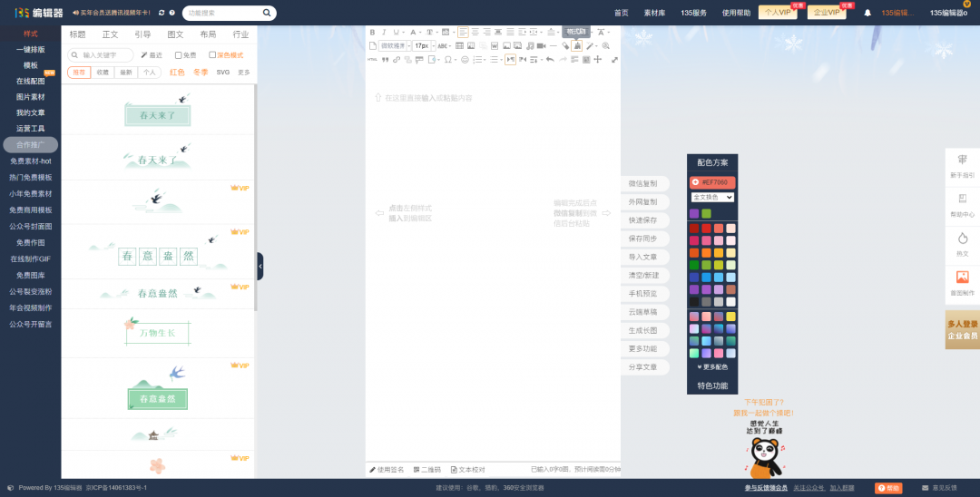Image resolution: width=980 pixels, height=497 pixels.
Task: Switch editor to HTML source mode
Action: 372,59
